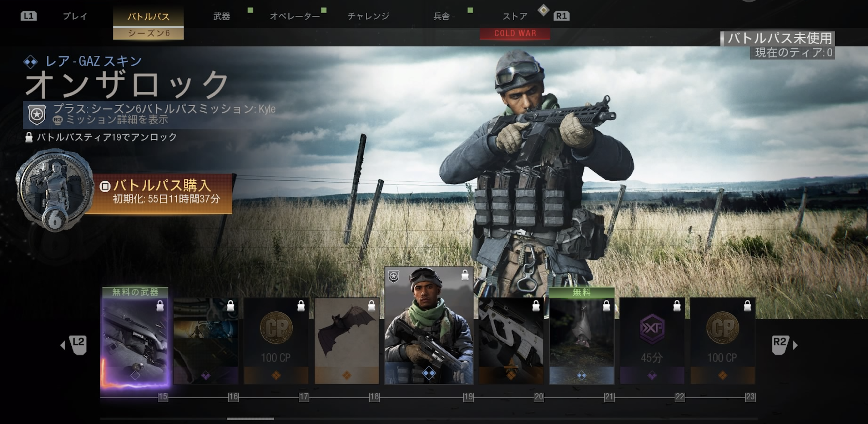This screenshot has width=868, height=424.
Task: Click tier marker 15 on timeline
Action: pyautogui.click(x=163, y=397)
